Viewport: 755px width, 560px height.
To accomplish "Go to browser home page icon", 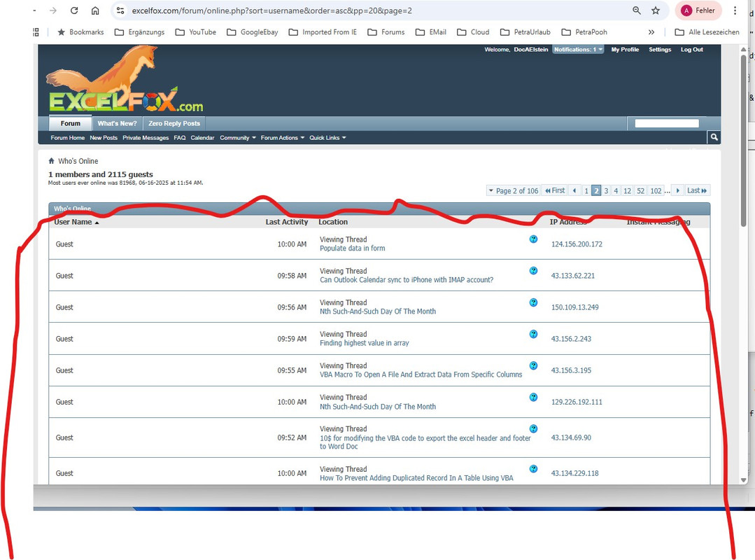I will tap(95, 10).
